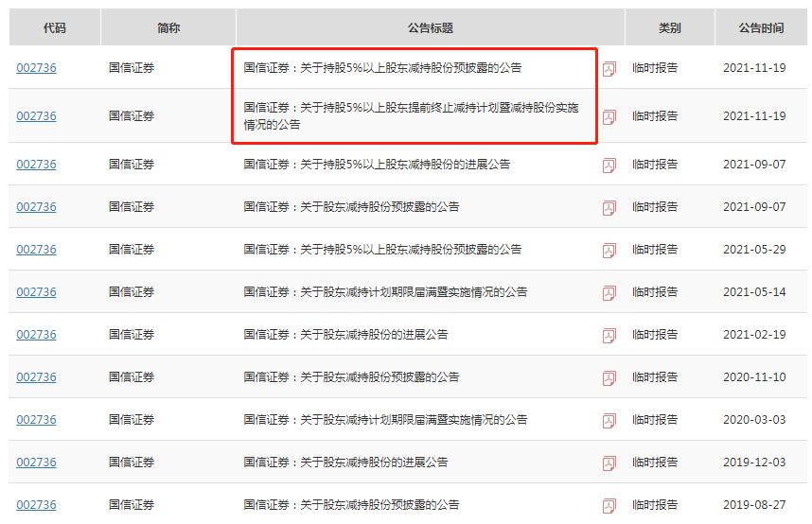Open title 关于股东减持股份预披露的公告 dated 2019-08-27
The width and height of the screenshot is (812, 524).
pos(352,504)
